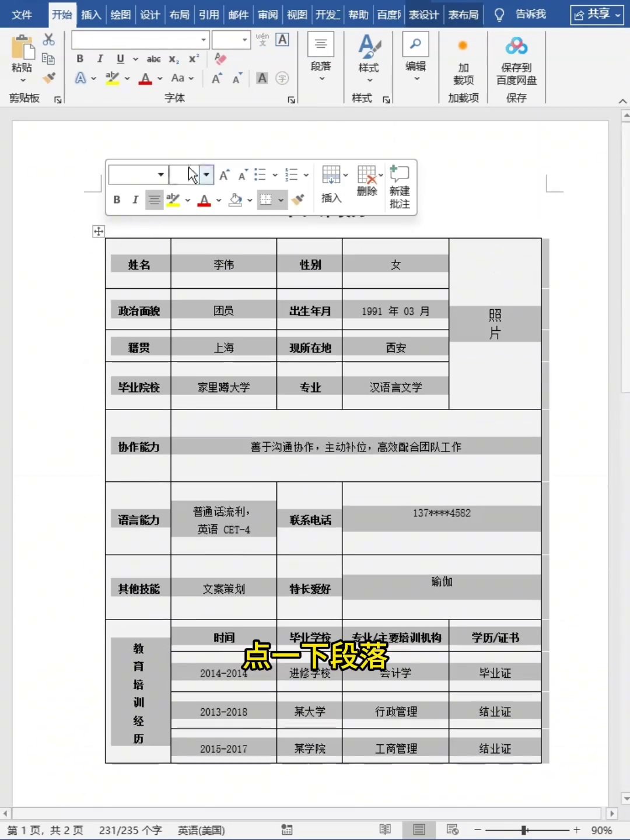Toggle Italic in the floating mini toolbar
630x840 pixels.
135,200
